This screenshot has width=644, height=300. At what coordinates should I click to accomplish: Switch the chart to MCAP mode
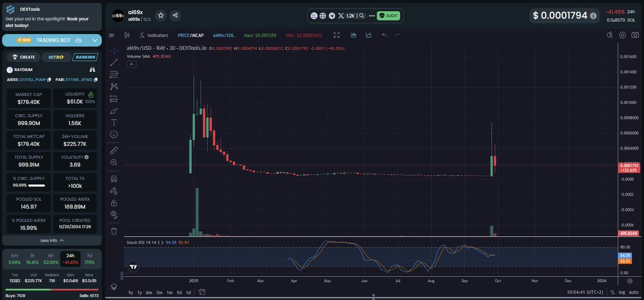197,35
